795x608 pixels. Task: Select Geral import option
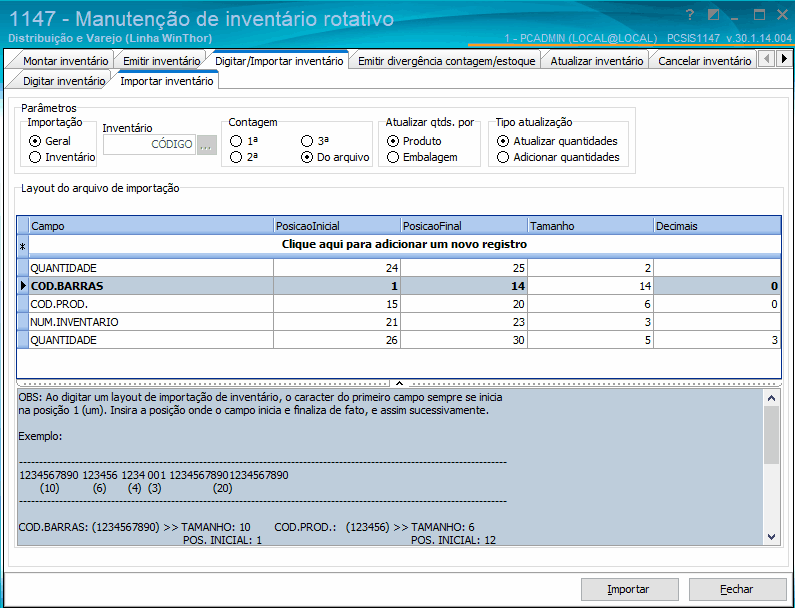tap(50, 141)
